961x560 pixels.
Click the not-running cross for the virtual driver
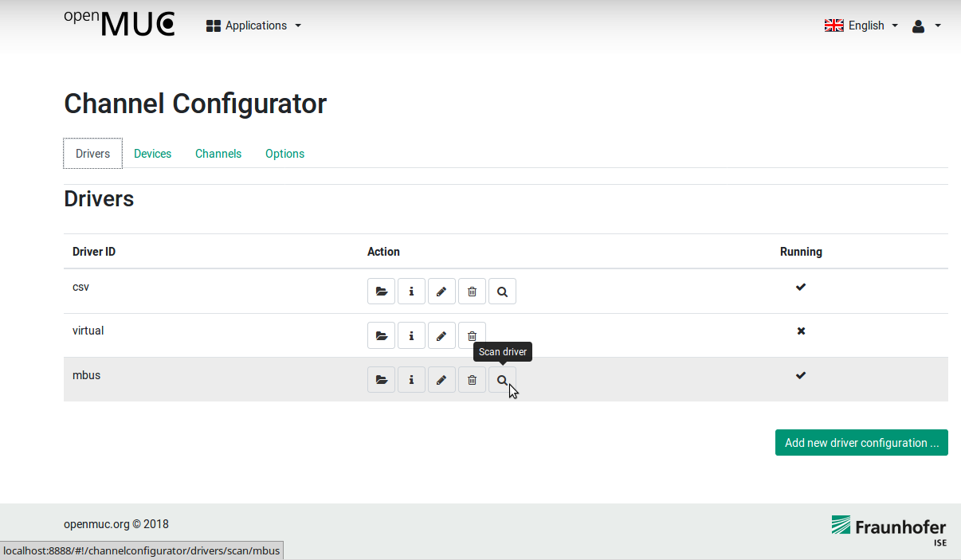tap(800, 331)
